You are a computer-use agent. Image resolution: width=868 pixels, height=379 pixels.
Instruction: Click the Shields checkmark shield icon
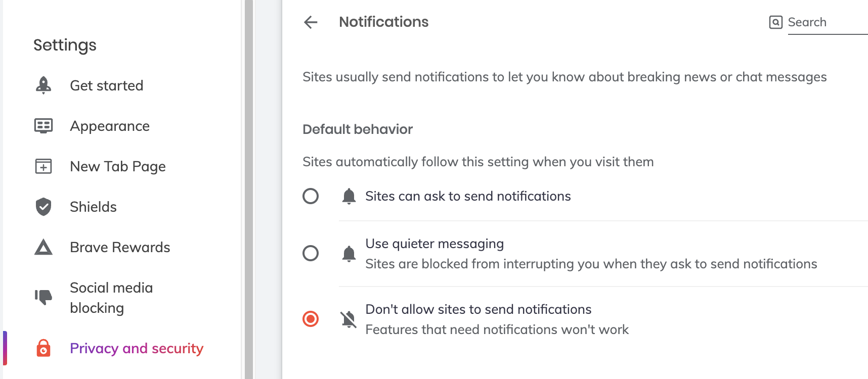click(x=44, y=207)
